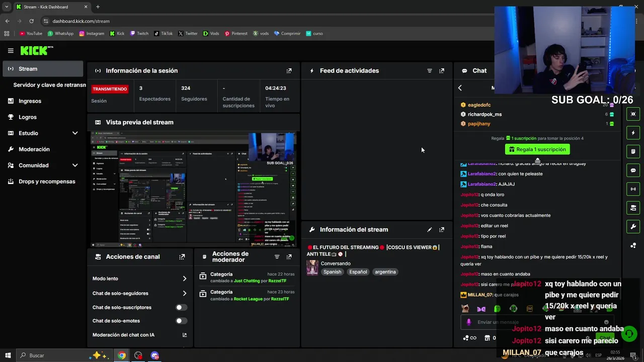Open the Just Chatting category link
This screenshot has height=362, width=644.
[x=247, y=281]
